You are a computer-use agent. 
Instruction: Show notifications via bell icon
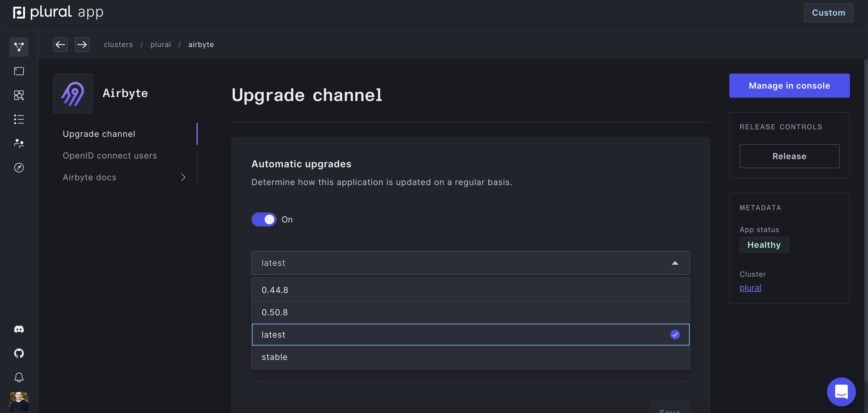[19, 377]
